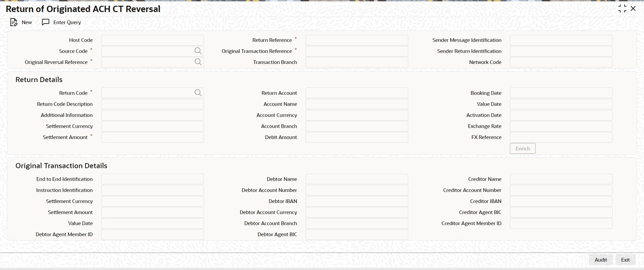This screenshot has width=644, height=270.
Task: Open the Original Reversal Reference lookup magnifier
Action: (x=198, y=62)
